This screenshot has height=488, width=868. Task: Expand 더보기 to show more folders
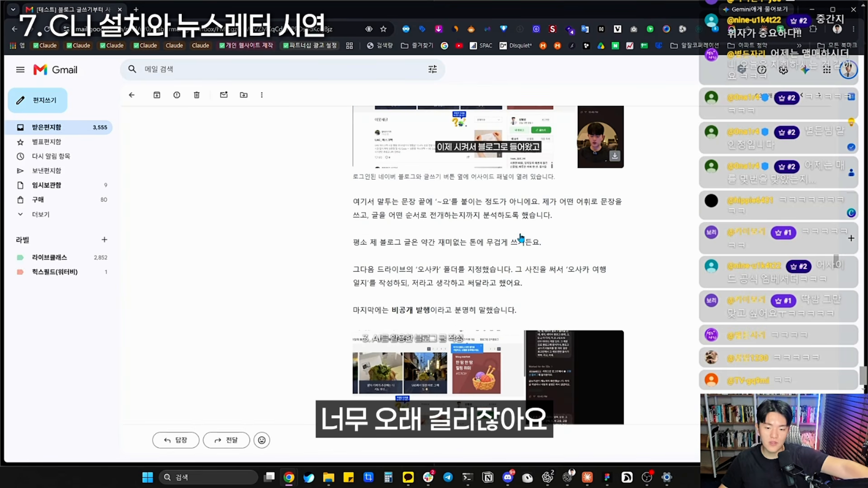tap(59, 214)
